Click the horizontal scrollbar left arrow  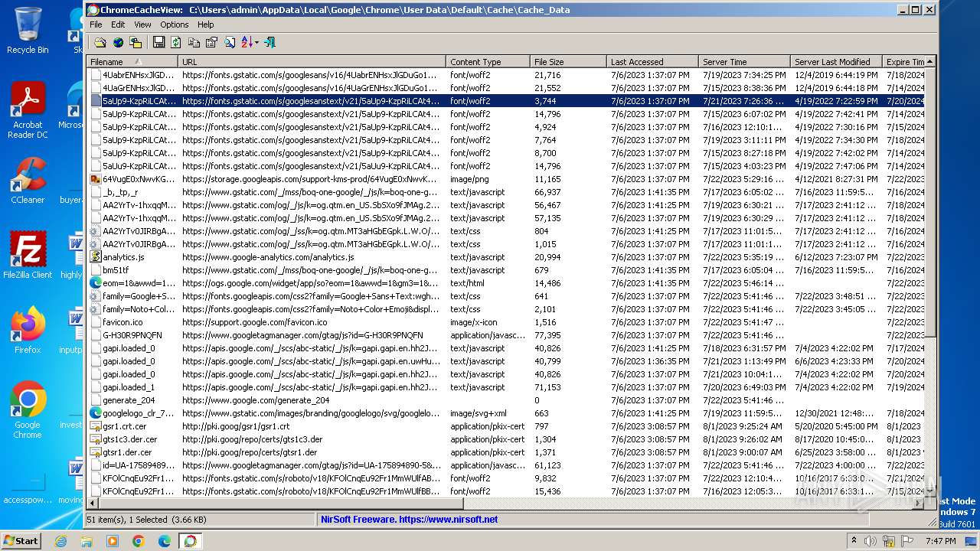pyautogui.click(x=93, y=504)
